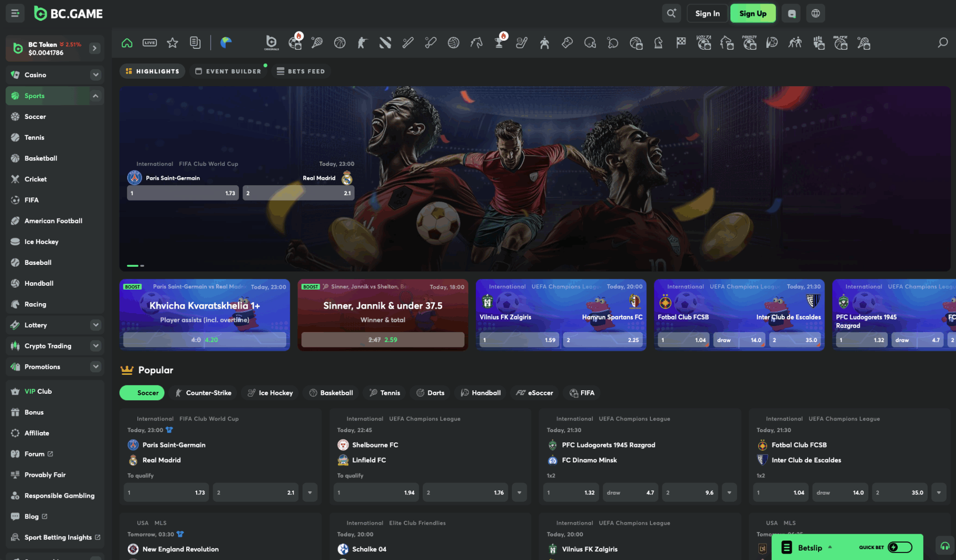Image resolution: width=956 pixels, height=560 pixels.
Task: Select the Kvaratskhelia boosted odds 4.20
Action: coord(205,340)
